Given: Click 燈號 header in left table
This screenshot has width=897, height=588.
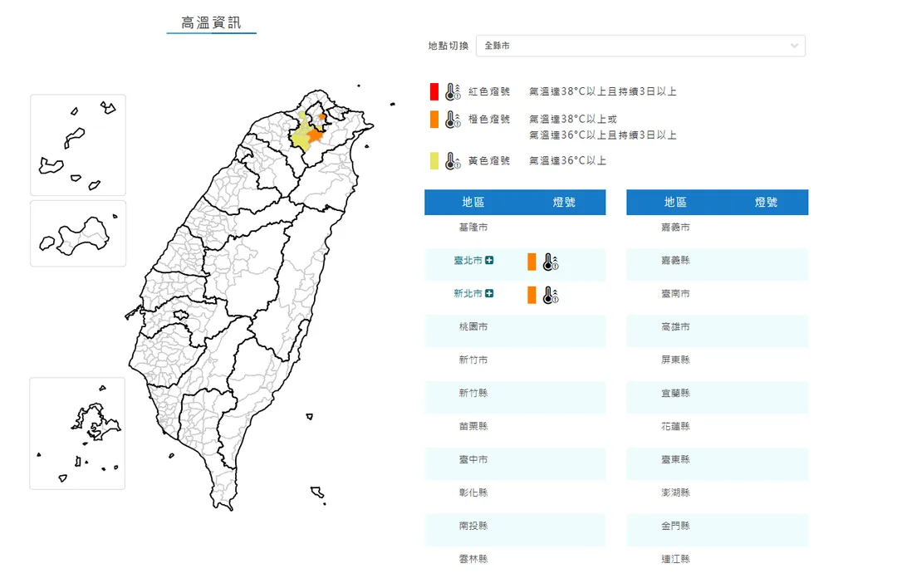Looking at the screenshot, I should click(x=563, y=202).
